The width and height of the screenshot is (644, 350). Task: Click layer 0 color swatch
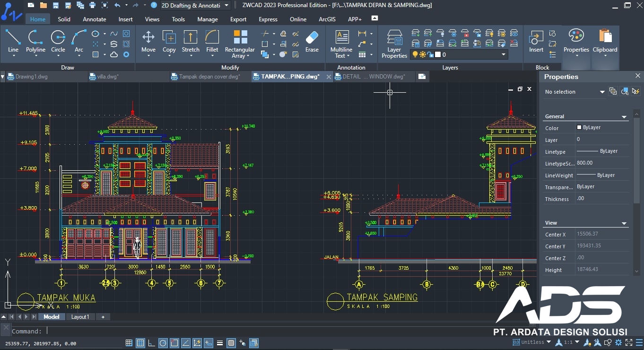[x=438, y=54]
